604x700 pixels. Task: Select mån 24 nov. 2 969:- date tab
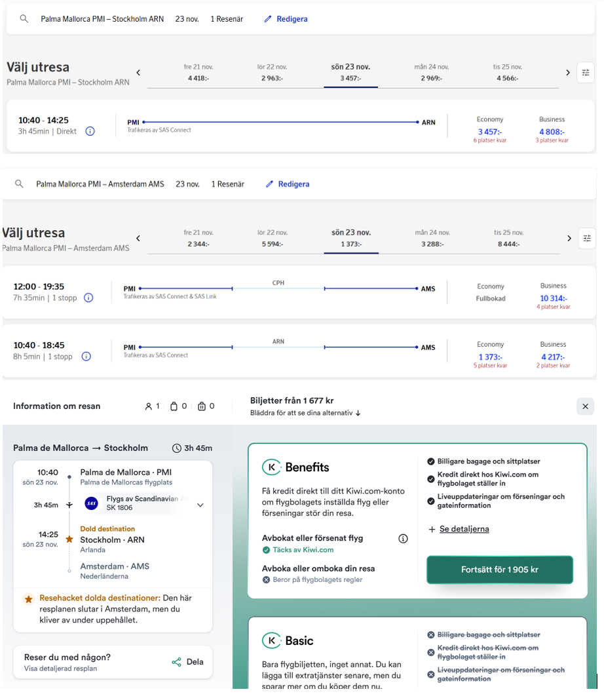click(x=431, y=73)
